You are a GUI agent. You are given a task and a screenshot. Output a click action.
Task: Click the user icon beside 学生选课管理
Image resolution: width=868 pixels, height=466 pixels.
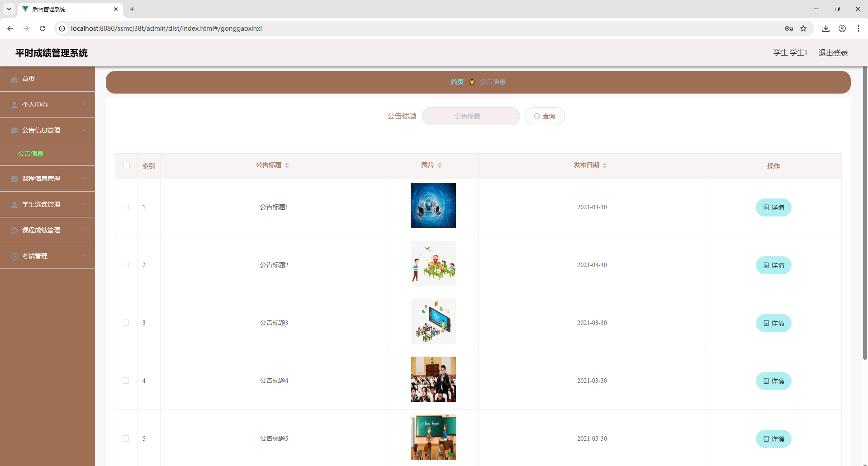14,205
